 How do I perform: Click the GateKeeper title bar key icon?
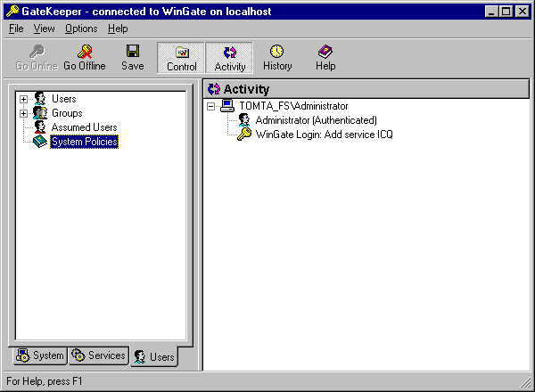(12, 12)
